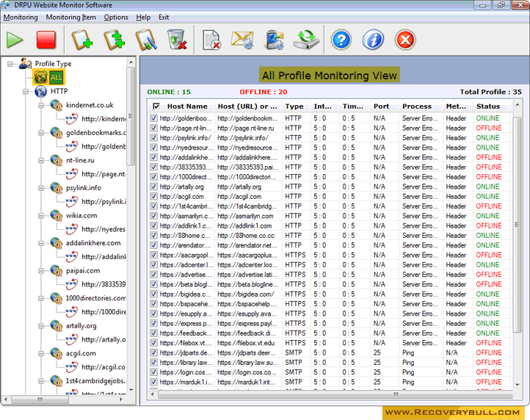Click www icon next to http://acgil.co

pos(72,367)
